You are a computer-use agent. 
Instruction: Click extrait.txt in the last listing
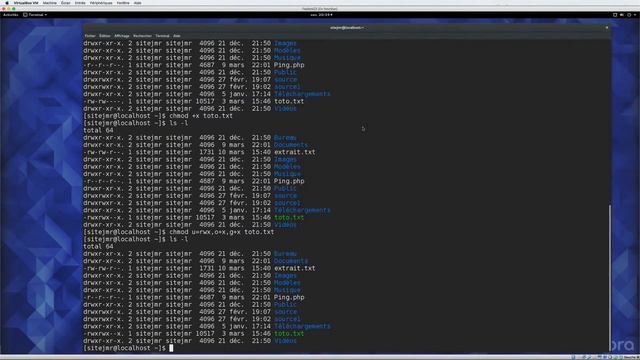(295, 268)
